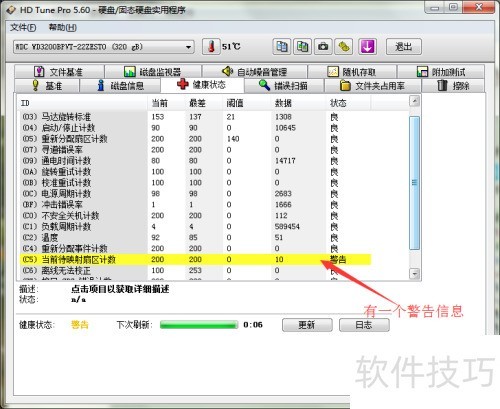Screen dimensions: 500x409
Task: Click the 警告 status in the C5 row
Action: tap(338, 260)
